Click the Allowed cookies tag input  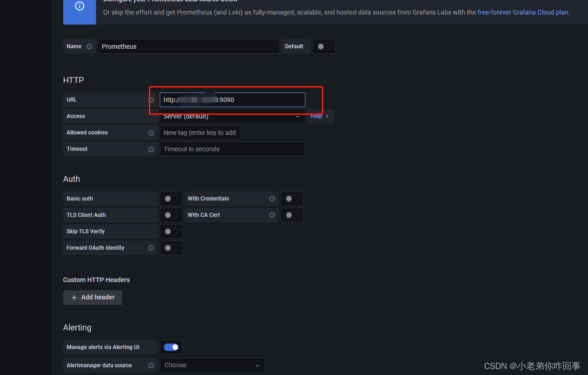(x=200, y=133)
